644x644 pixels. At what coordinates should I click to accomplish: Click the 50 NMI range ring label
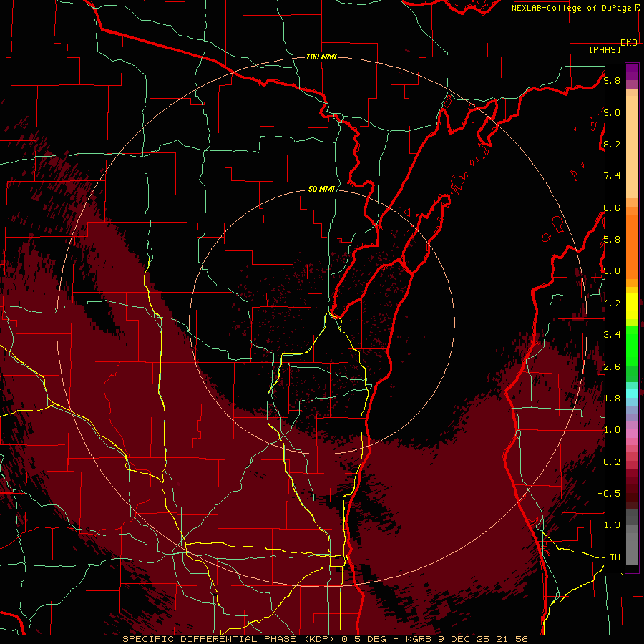321,189
